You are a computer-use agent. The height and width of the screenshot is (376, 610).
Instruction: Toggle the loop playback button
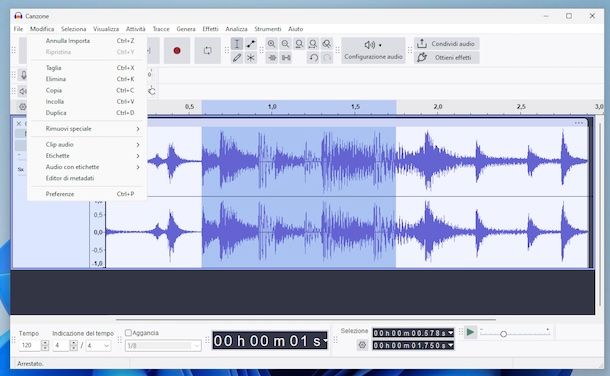207,51
